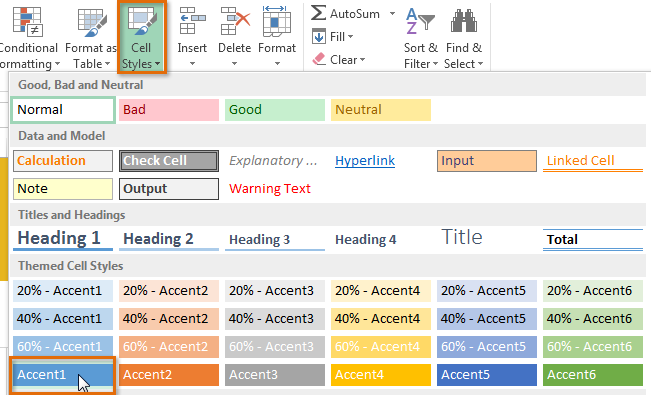Choose 60% - Accent3 style
This screenshot has width=651, height=395.
(x=275, y=347)
